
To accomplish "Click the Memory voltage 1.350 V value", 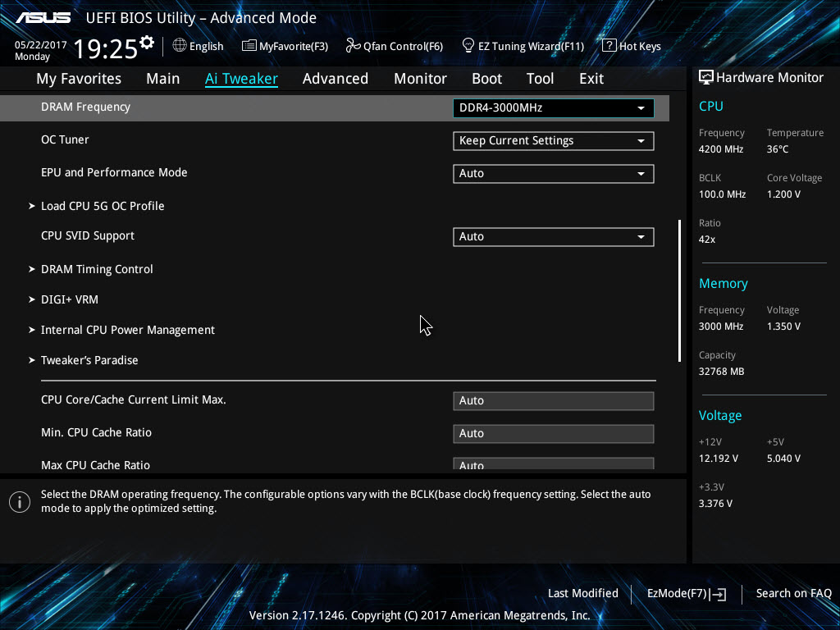I will [x=783, y=326].
